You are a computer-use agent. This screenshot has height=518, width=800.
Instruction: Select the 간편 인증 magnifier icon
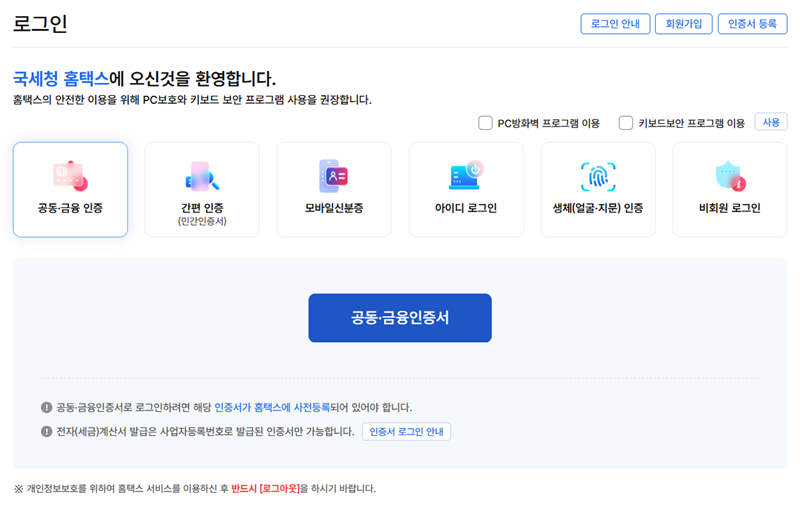(x=202, y=177)
